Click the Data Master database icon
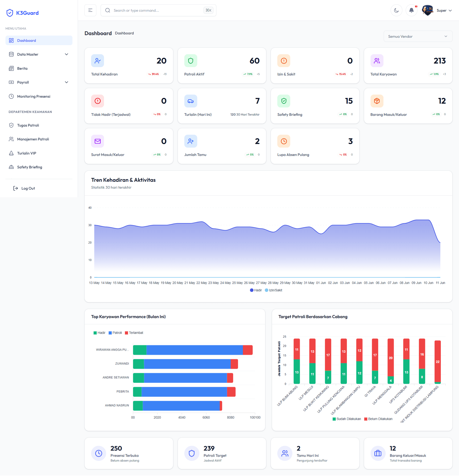Viewport: 459px width, 476px height. click(x=11, y=54)
